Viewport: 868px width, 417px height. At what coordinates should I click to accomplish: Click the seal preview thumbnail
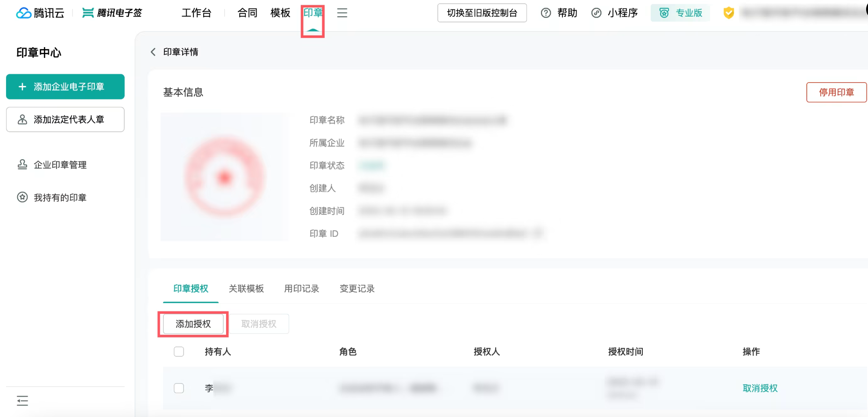point(225,177)
